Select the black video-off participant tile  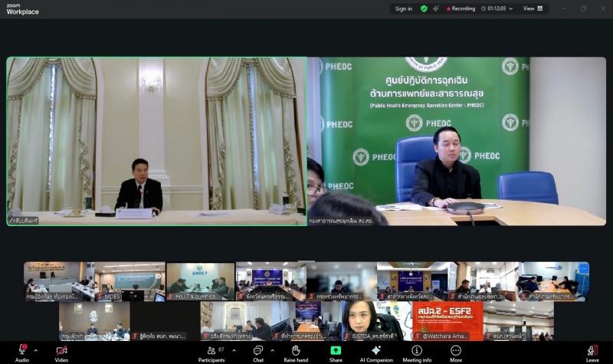(165, 321)
